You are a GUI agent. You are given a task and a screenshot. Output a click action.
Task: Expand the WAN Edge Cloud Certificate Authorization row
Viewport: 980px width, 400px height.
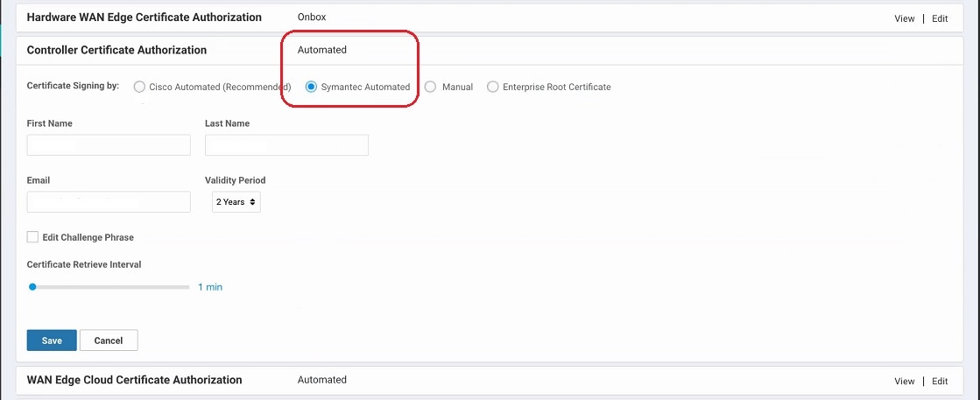(x=490, y=380)
